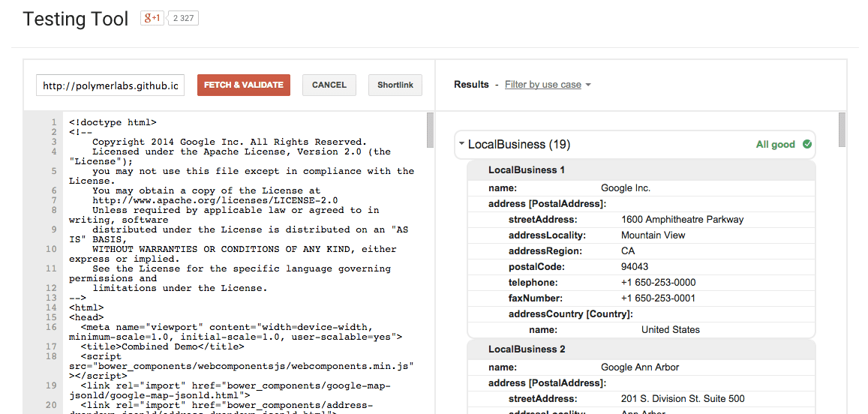Select the streetAddress 1600 Amphitheatre Parkway row
This screenshot has width=868, height=414.
641,220
